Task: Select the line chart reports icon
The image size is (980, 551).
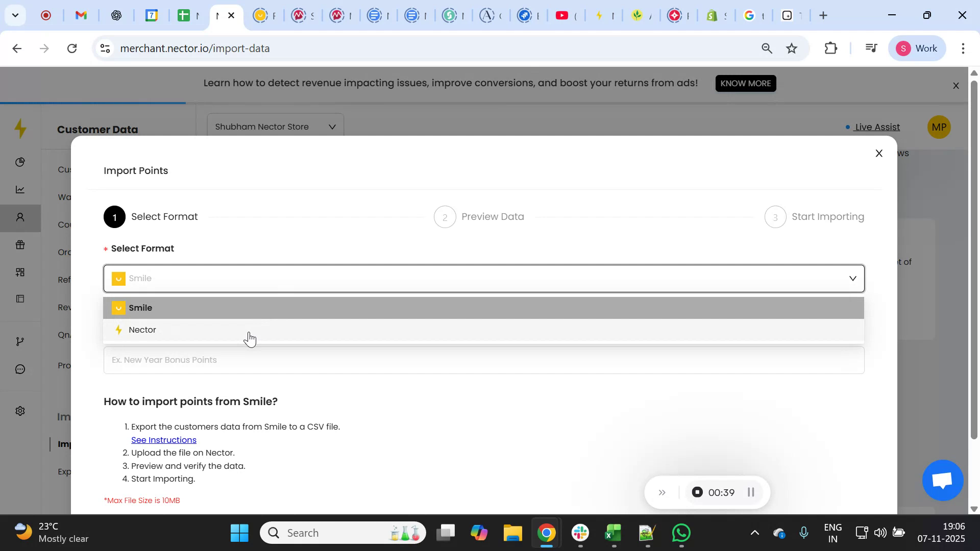Action: point(20,189)
